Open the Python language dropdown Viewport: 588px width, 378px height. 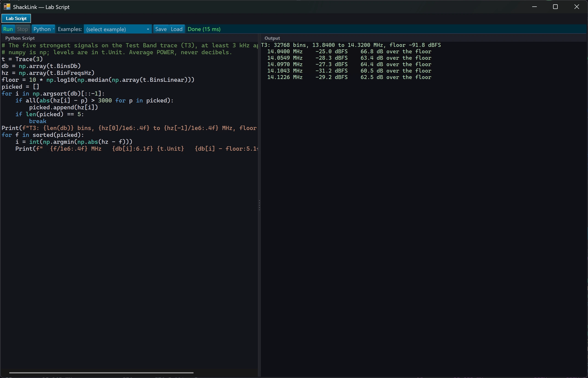coord(43,29)
